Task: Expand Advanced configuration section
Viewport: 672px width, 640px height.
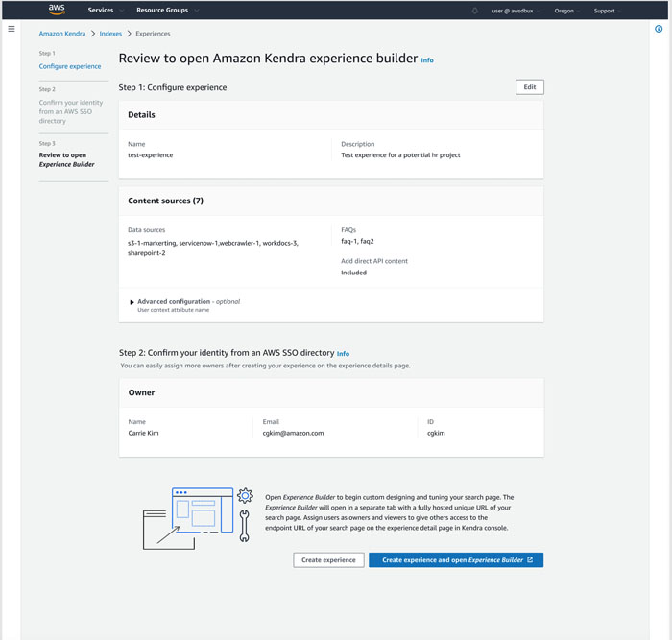Action: point(132,302)
